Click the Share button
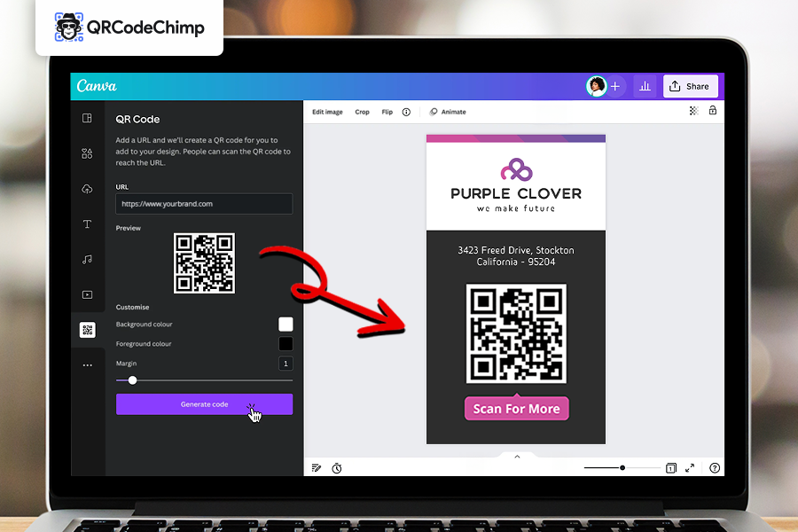The width and height of the screenshot is (798, 532). 689,86
